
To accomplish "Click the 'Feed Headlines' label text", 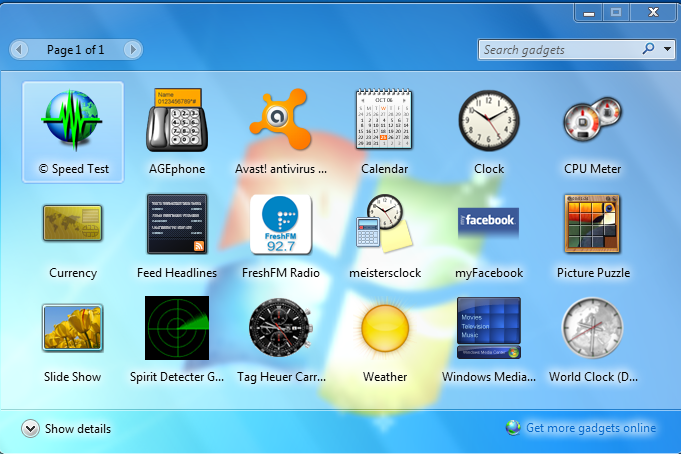I will 177,273.
